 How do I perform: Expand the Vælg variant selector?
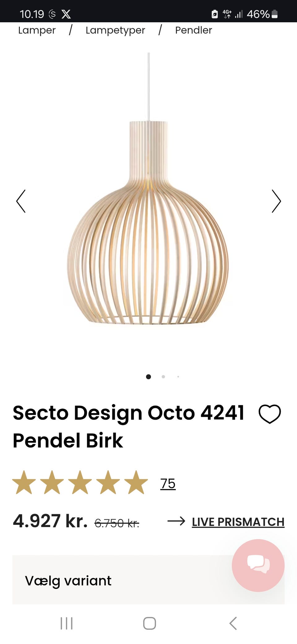click(x=148, y=580)
